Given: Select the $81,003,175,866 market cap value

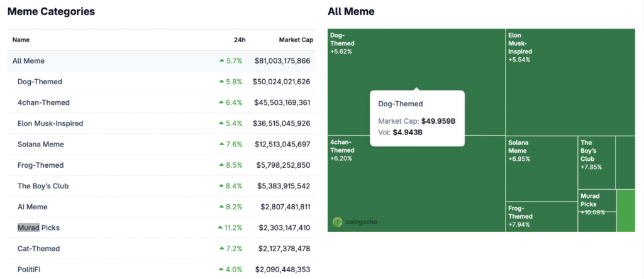Looking at the screenshot, I should coord(282,61).
